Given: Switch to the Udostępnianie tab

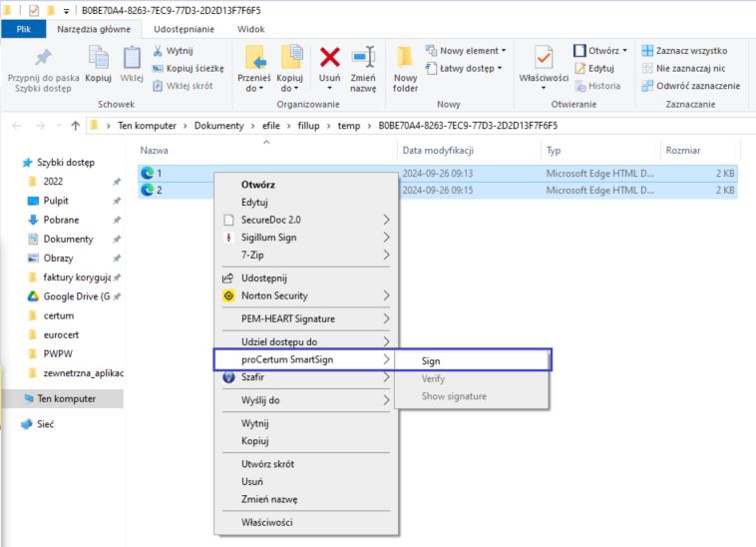Looking at the screenshot, I should pyautogui.click(x=184, y=29).
